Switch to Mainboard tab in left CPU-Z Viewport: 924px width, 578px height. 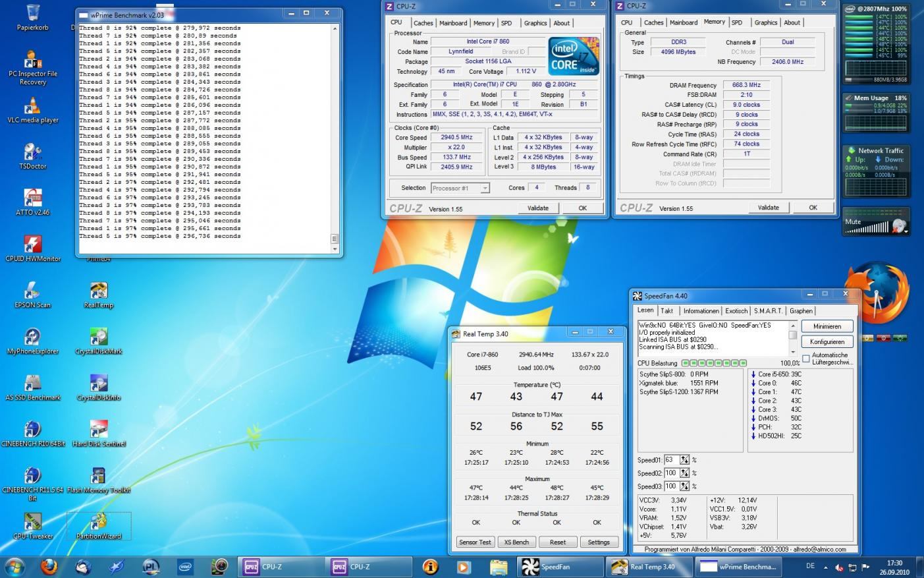[453, 23]
